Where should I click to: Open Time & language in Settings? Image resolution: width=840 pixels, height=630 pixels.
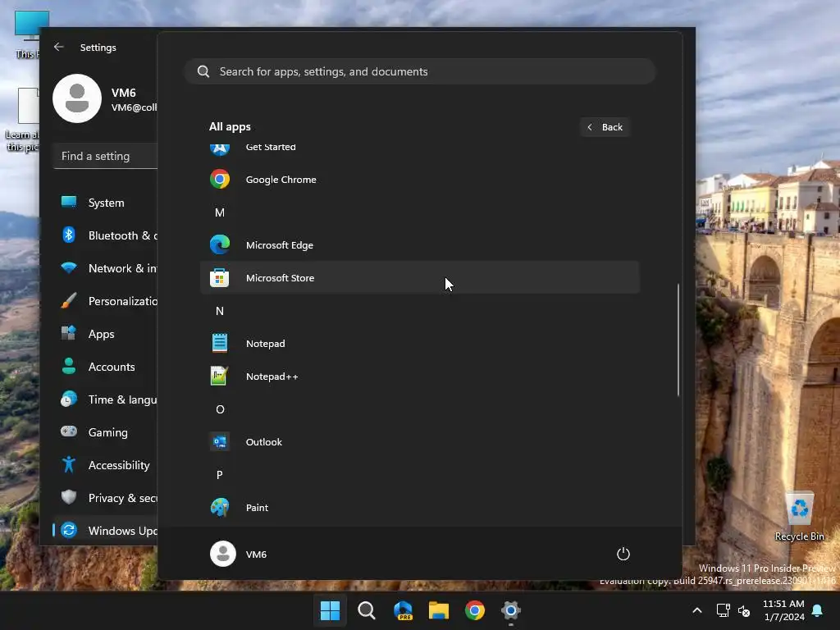click(106, 399)
